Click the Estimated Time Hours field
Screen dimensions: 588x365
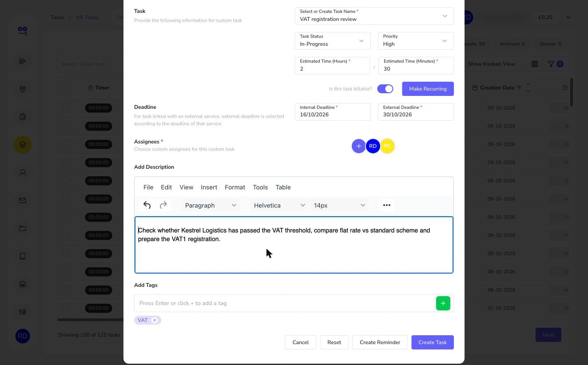(x=332, y=66)
